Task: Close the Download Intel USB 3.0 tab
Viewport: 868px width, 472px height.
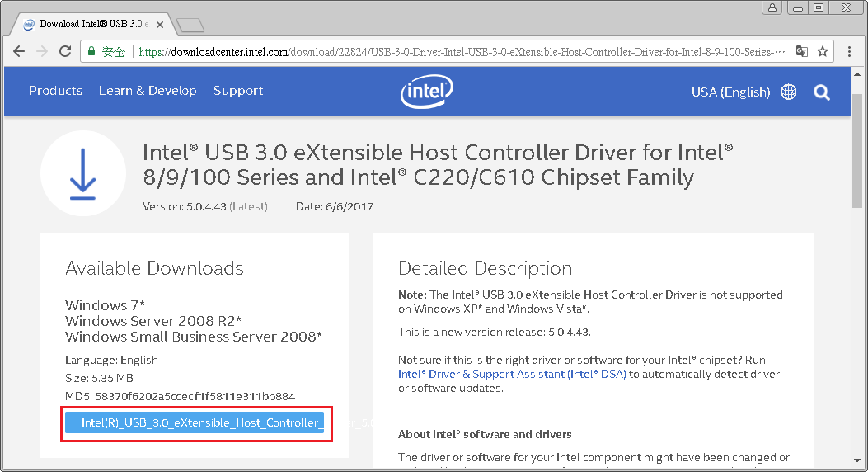Action: point(160,25)
